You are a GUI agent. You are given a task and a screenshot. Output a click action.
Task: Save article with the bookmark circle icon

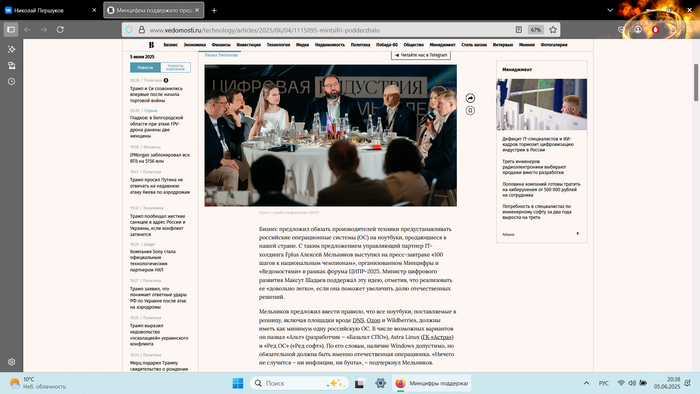470,111
